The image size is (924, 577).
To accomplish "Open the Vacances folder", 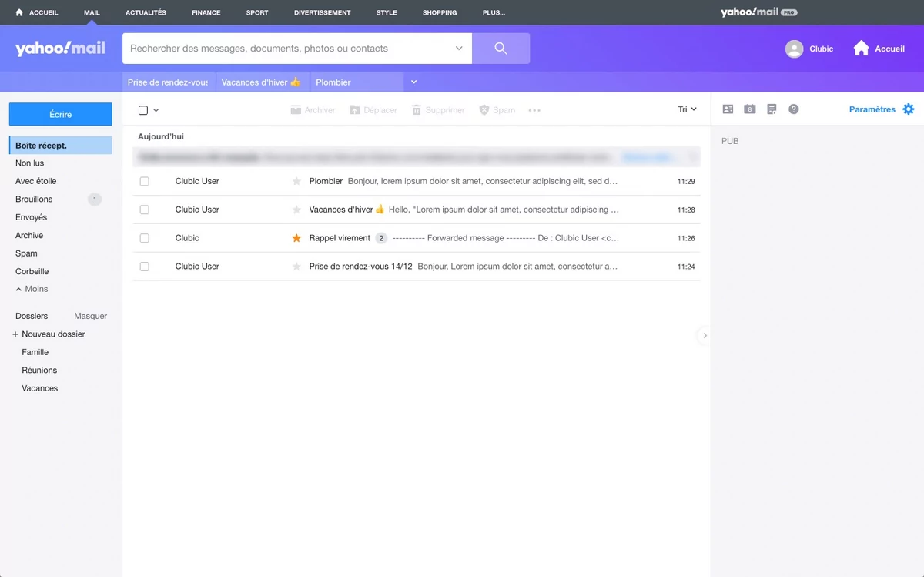I will (40, 388).
